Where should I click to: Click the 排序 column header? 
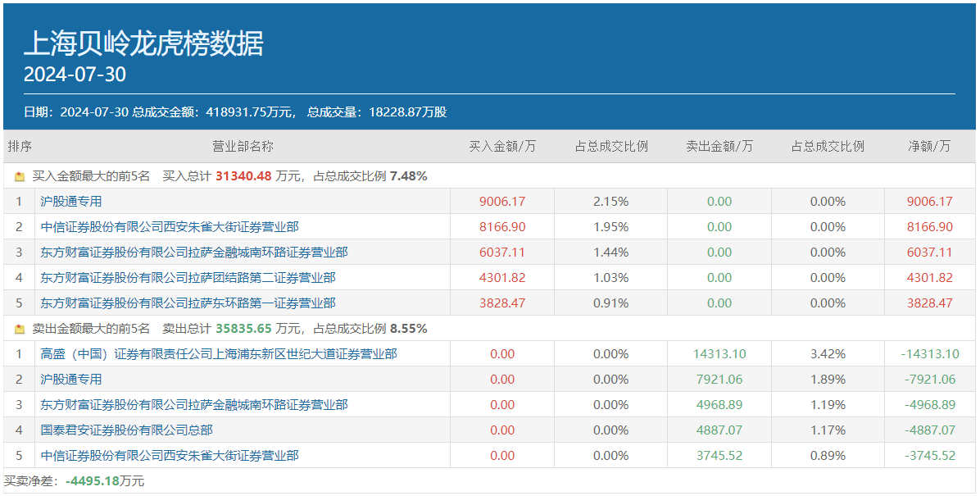[x=20, y=147]
